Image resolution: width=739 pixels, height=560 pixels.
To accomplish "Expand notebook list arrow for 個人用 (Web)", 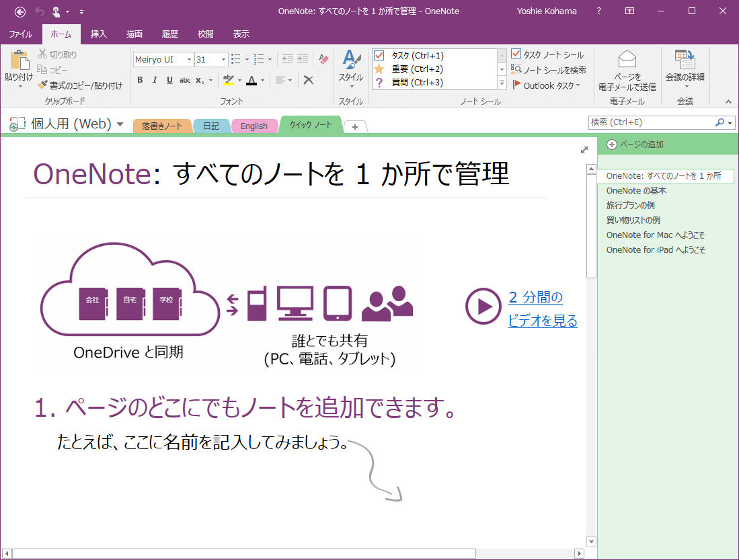I will tap(120, 124).
